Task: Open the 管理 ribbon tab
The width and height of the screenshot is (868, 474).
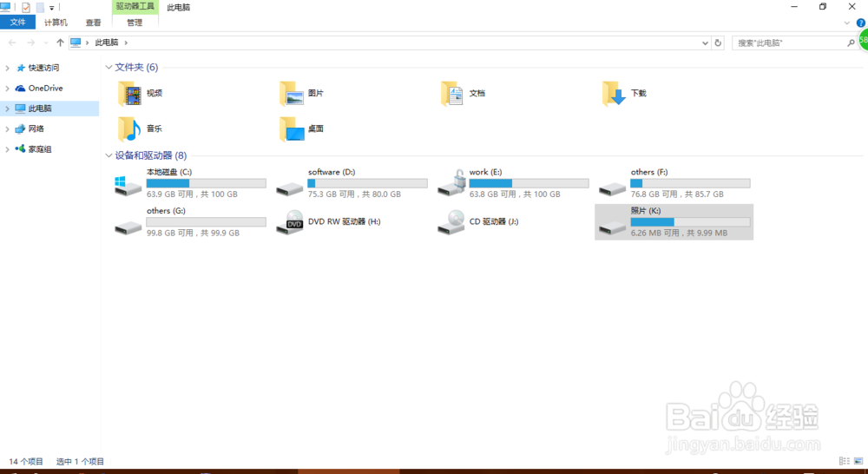Action: tap(135, 23)
